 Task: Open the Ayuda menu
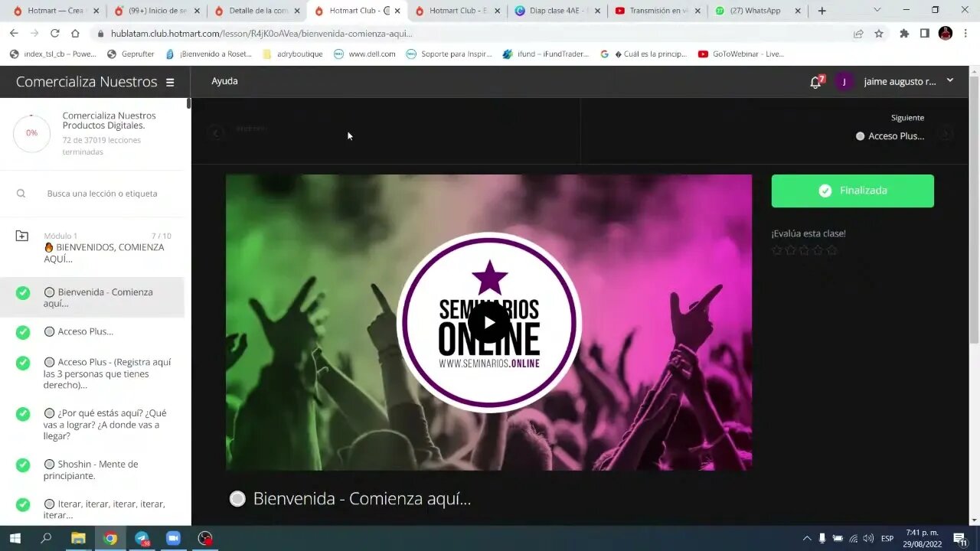click(x=224, y=81)
